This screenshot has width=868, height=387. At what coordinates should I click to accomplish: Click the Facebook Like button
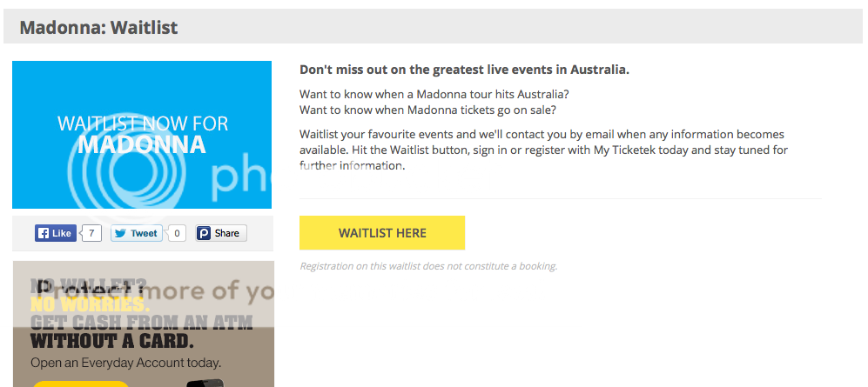[56, 233]
